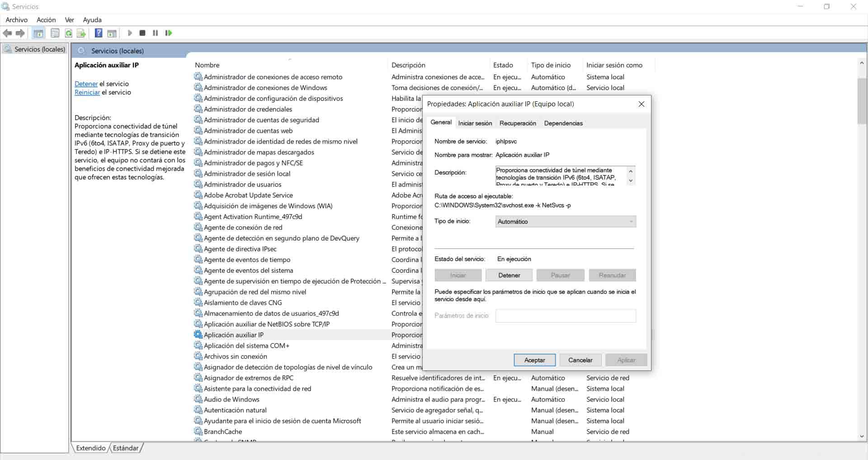Image resolution: width=868 pixels, height=460 pixels.
Task: Open the Ver menu
Action: coord(70,20)
